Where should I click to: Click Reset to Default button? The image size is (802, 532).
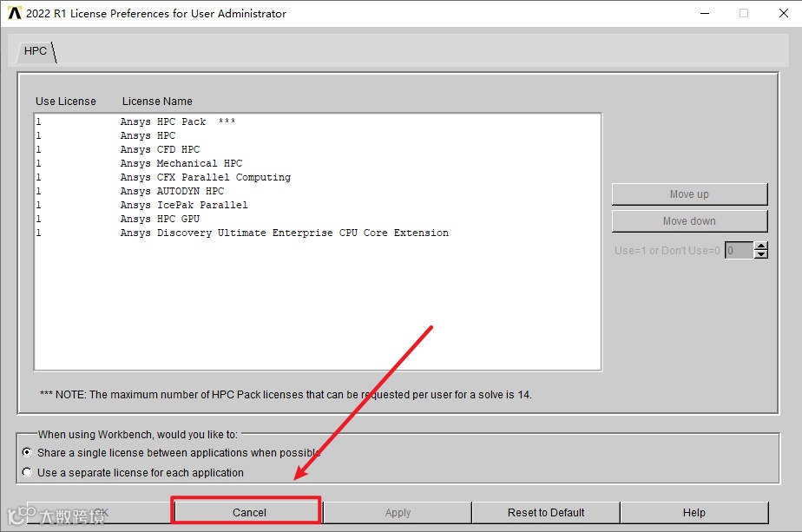[546, 513]
